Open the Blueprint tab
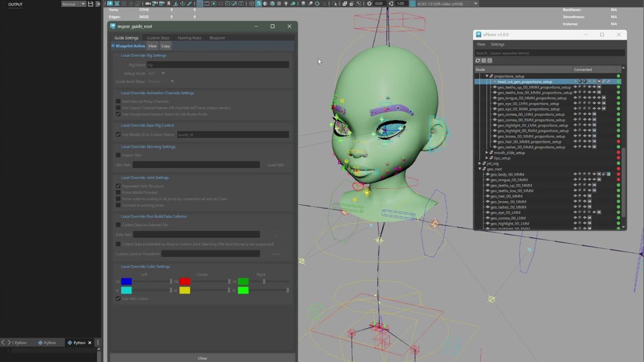Screen dimensions: 644x362 (217, 38)
